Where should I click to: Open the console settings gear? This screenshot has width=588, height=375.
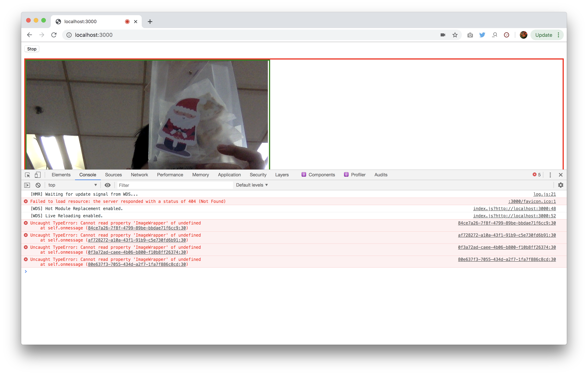560,185
